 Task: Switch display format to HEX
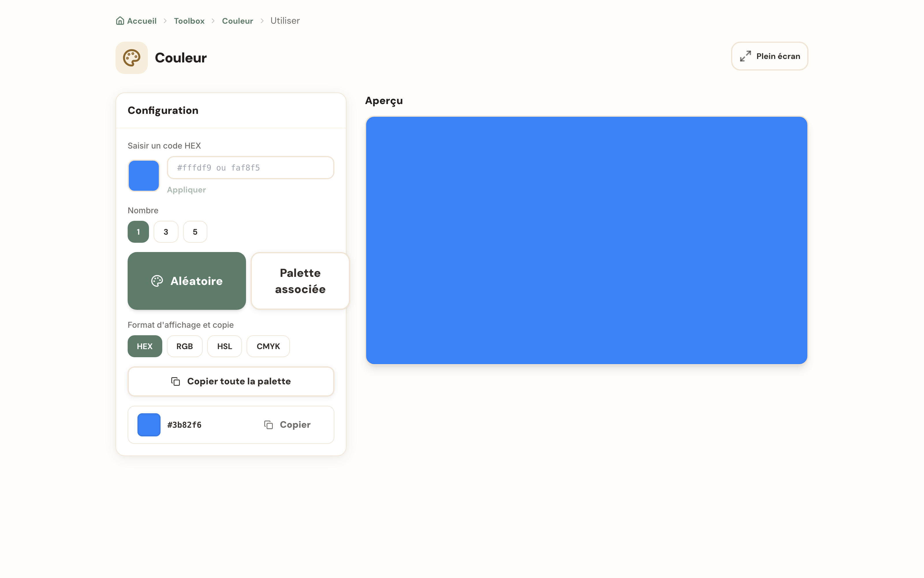click(145, 346)
